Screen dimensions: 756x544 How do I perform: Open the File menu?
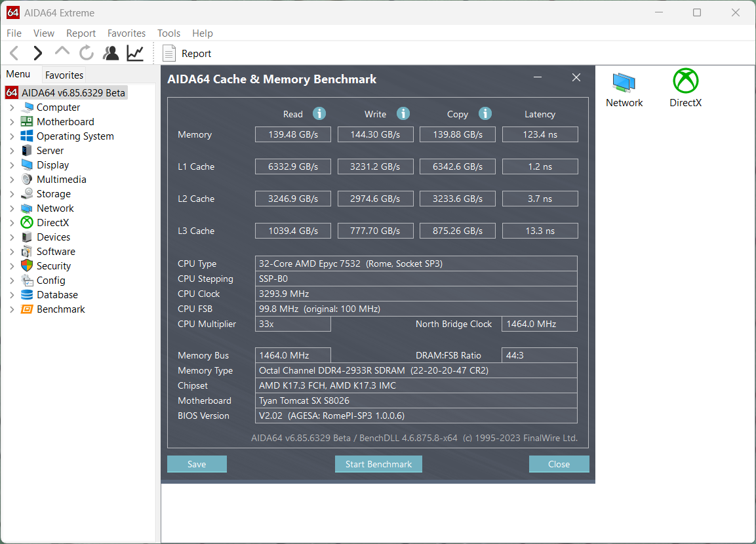click(x=14, y=33)
